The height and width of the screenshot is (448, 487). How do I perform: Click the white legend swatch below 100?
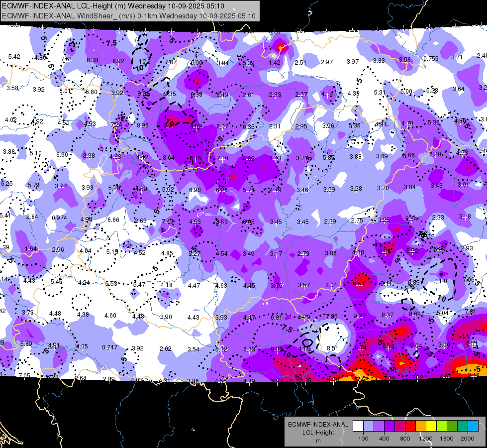tap(358, 426)
